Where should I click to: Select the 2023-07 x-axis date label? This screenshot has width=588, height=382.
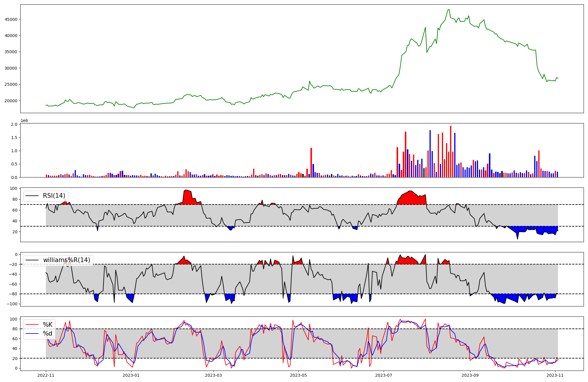point(384,375)
